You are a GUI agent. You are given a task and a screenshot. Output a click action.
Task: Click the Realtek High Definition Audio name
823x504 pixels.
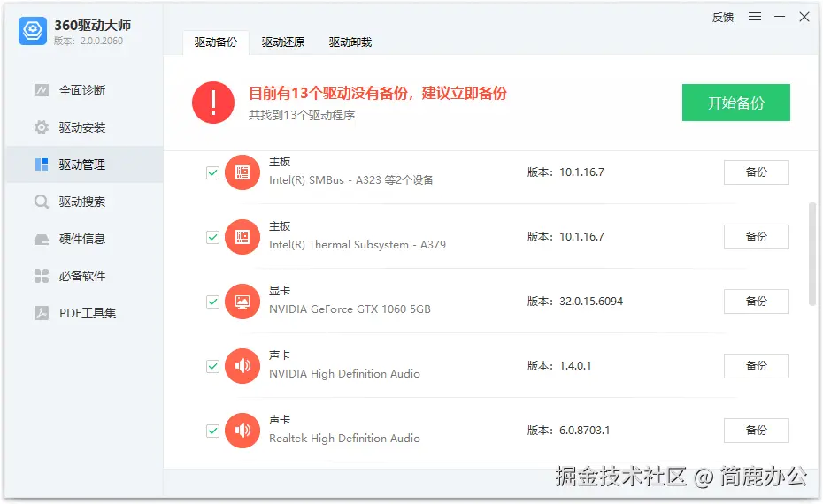point(344,439)
